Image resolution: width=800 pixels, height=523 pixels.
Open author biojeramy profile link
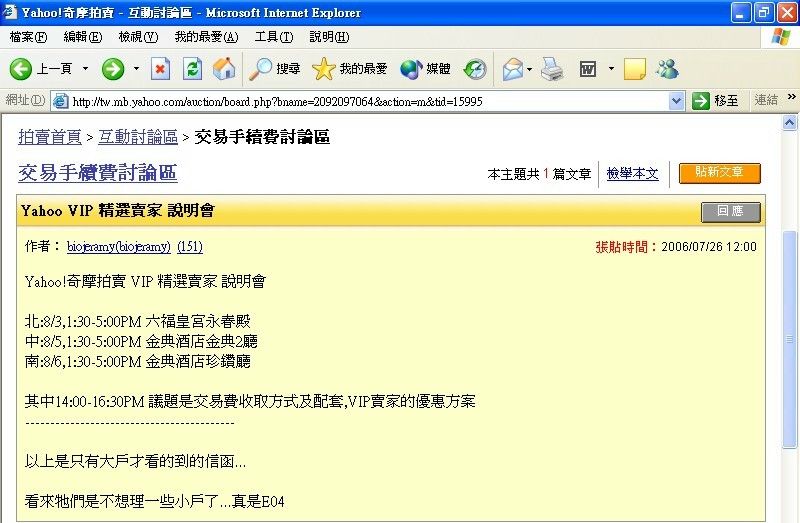[118, 247]
